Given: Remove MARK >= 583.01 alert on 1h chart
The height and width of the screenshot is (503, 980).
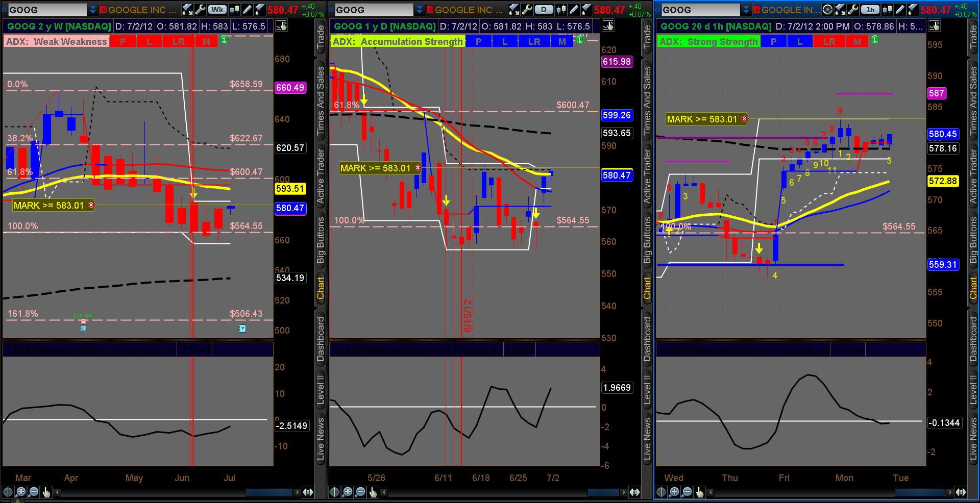Looking at the screenshot, I should (x=744, y=119).
